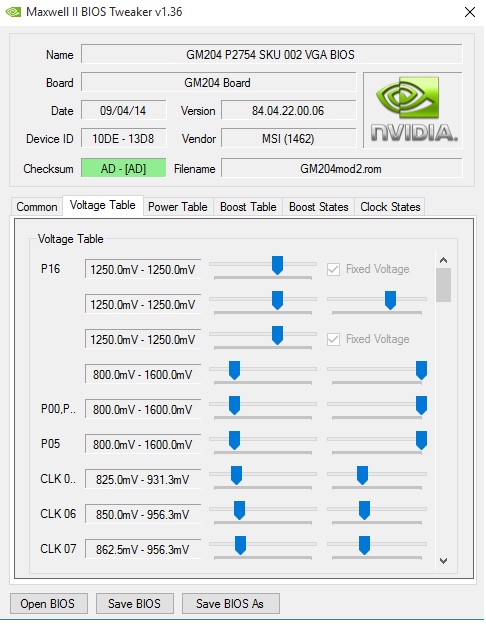Select the Clock States tab
This screenshot has width=486, height=625.
pyautogui.click(x=390, y=207)
